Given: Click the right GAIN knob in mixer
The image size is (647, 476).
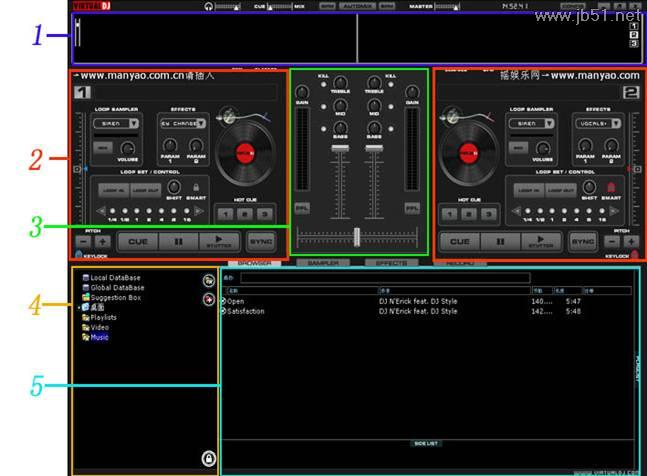Looking at the screenshot, I should [412, 92].
